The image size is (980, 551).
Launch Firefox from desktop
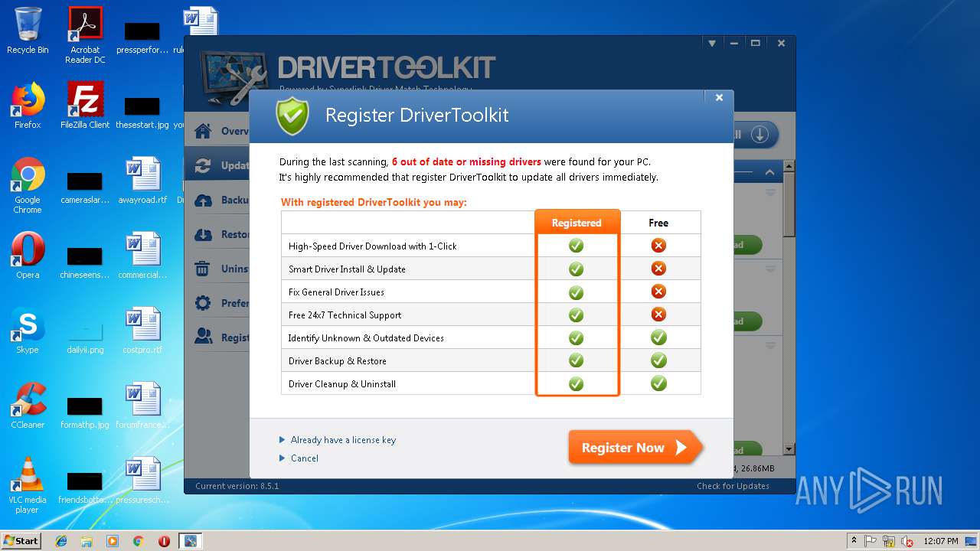pyautogui.click(x=28, y=105)
